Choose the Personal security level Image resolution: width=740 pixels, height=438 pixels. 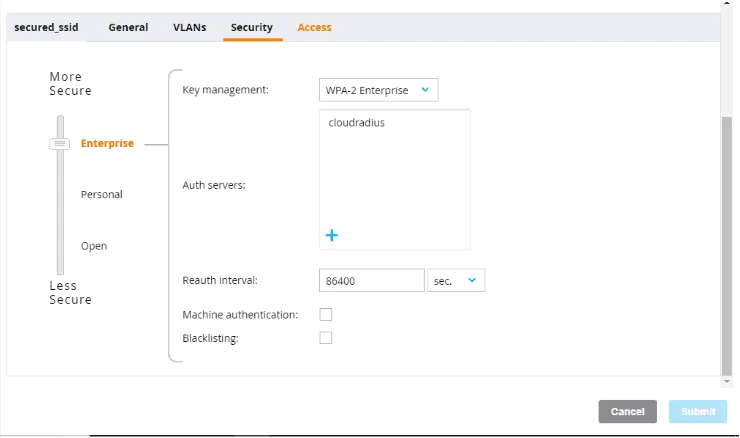(102, 195)
